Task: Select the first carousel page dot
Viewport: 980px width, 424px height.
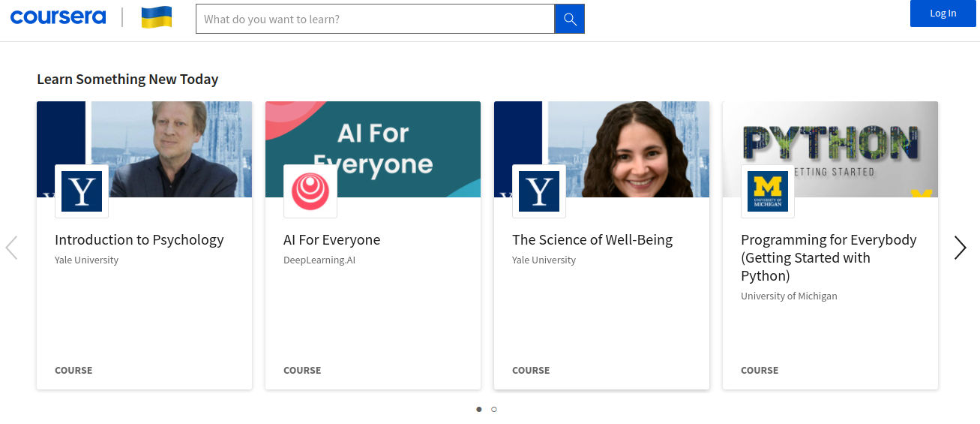Action: click(479, 409)
